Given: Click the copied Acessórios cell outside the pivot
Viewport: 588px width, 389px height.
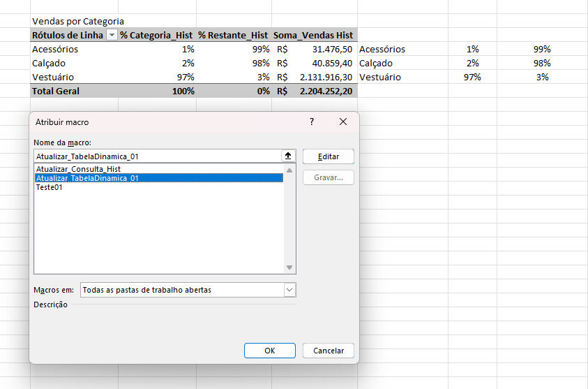Looking at the screenshot, I should (402, 49).
